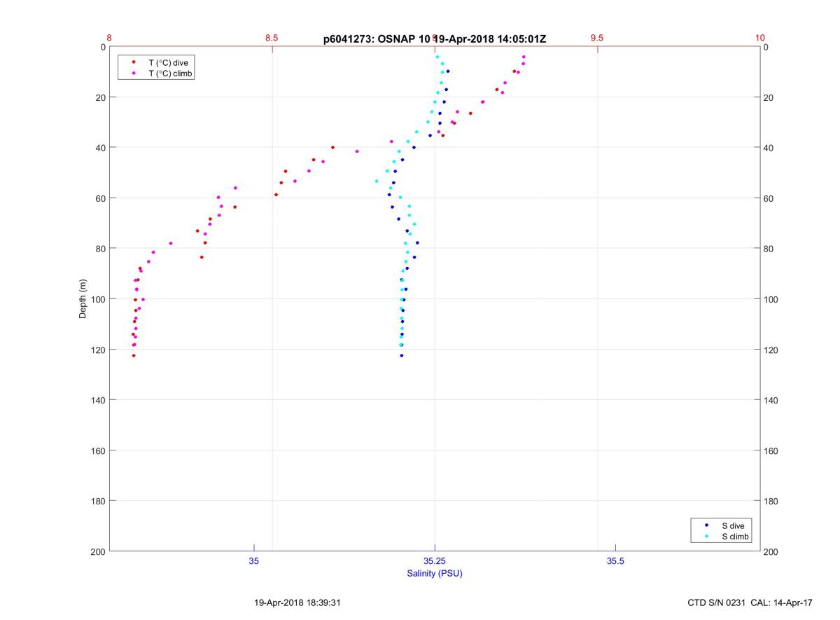Screen dimensions: 840x620
Task: Click the top axis temperature tick '9.5'
Action: [x=597, y=38]
